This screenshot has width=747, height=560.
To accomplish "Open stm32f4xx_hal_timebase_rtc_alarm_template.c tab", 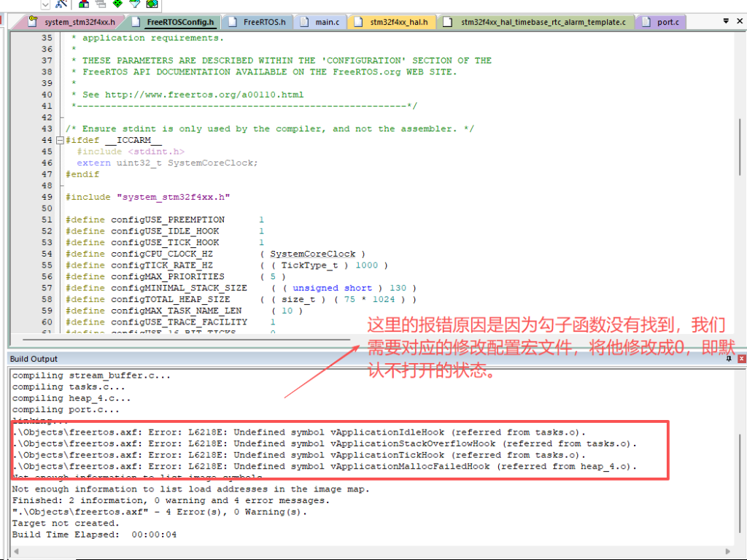I will coord(542,22).
